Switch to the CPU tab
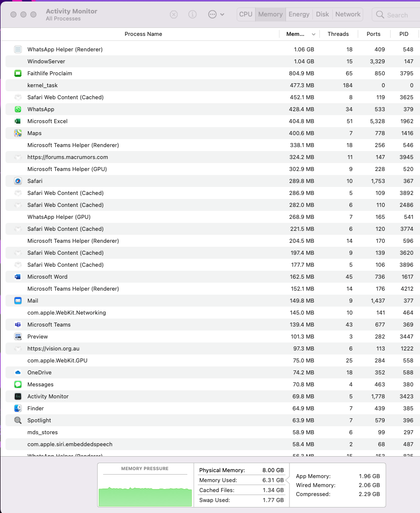420x513 pixels. tap(246, 14)
